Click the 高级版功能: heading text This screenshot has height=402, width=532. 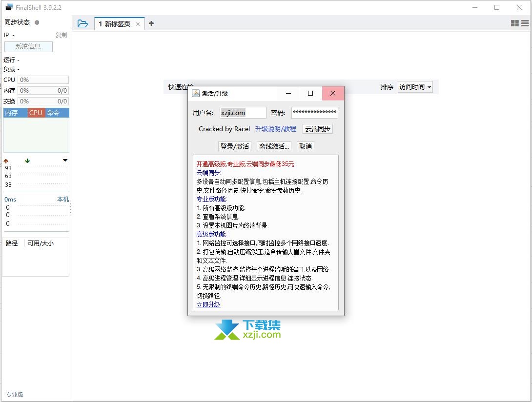coord(212,234)
